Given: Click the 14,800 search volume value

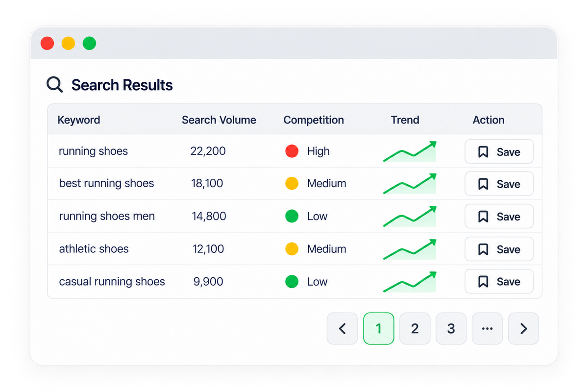Looking at the screenshot, I should click(209, 216).
